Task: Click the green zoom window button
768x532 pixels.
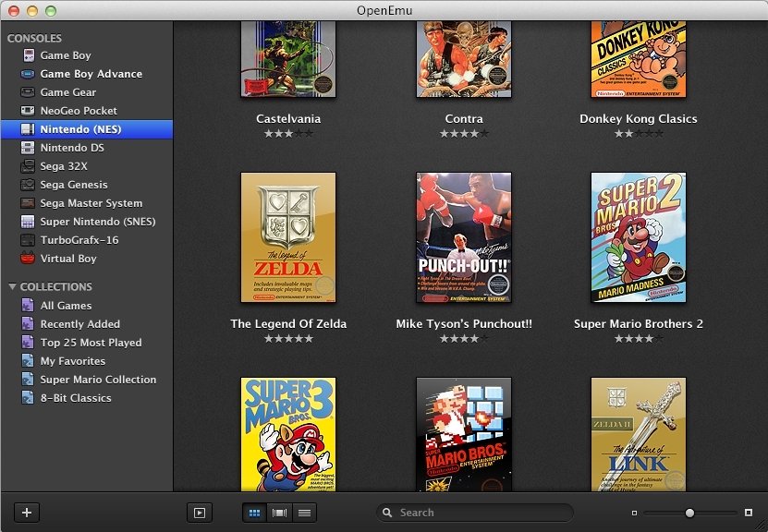Action: pos(51,11)
